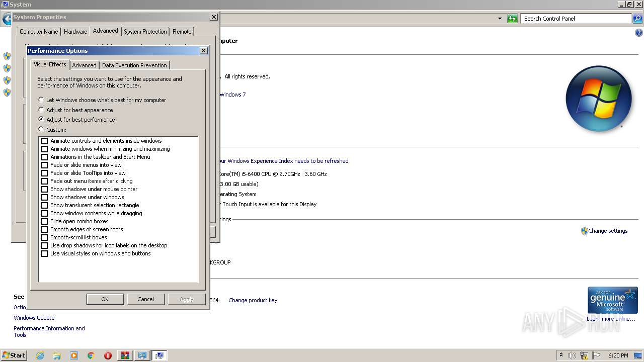Open the Action Center flag icon
Viewport: 644px width, 362px height.
596,355
